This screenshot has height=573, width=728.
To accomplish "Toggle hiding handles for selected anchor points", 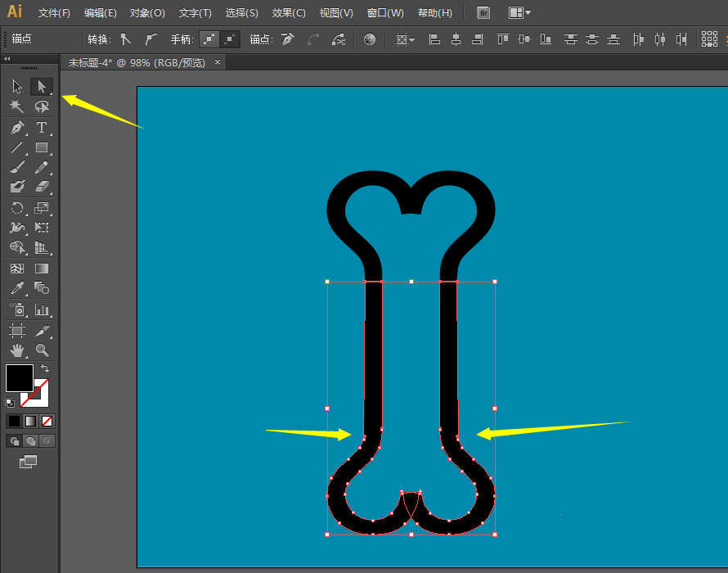I will pyautogui.click(x=231, y=38).
